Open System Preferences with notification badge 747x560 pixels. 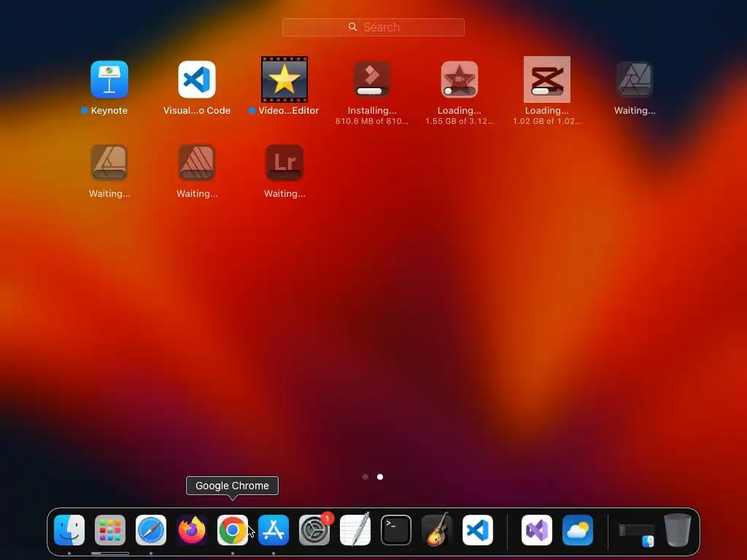314,530
